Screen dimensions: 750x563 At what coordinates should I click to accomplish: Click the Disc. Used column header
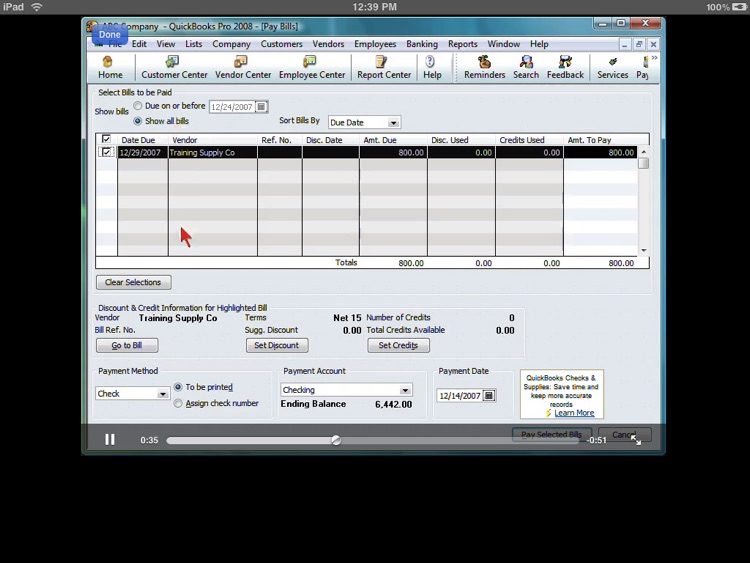pyautogui.click(x=461, y=140)
